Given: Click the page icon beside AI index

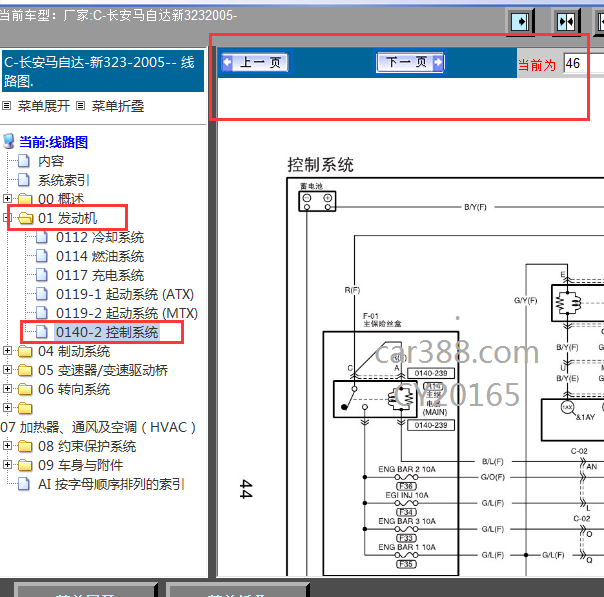Looking at the screenshot, I should click(x=24, y=484).
